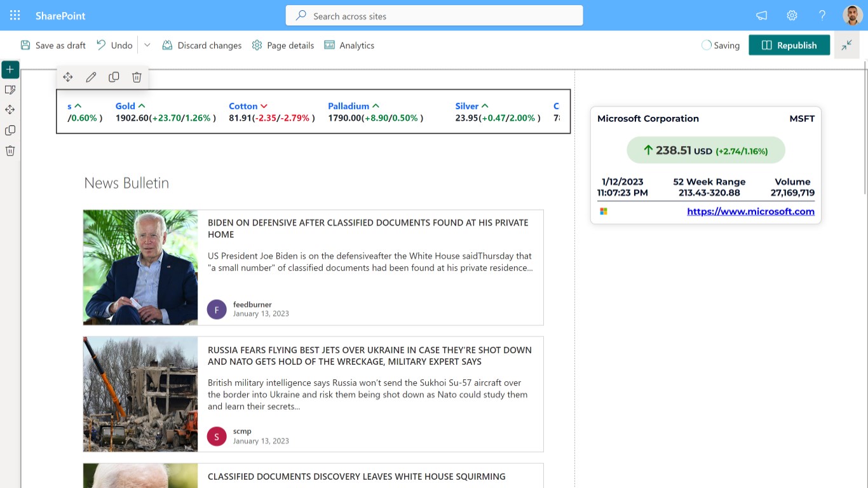The height and width of the screenshot is (488, 868).
Task: Save the page as draft
Action: pos(53,45)
